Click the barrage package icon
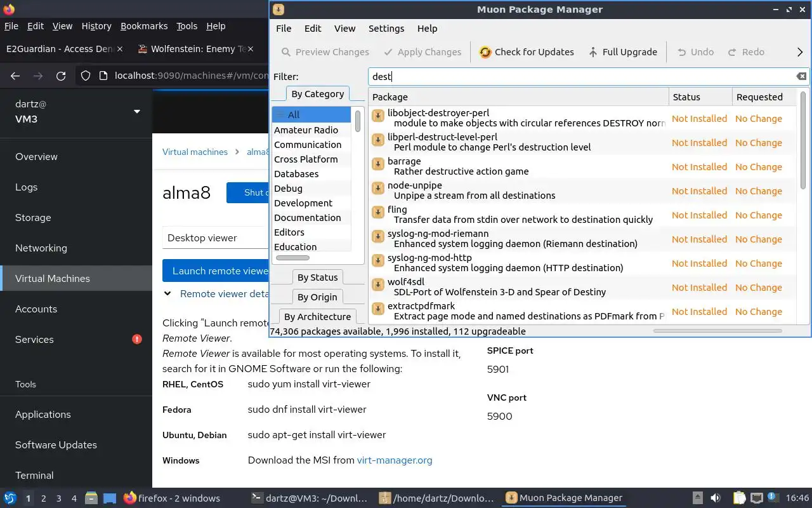 (377, 164)
